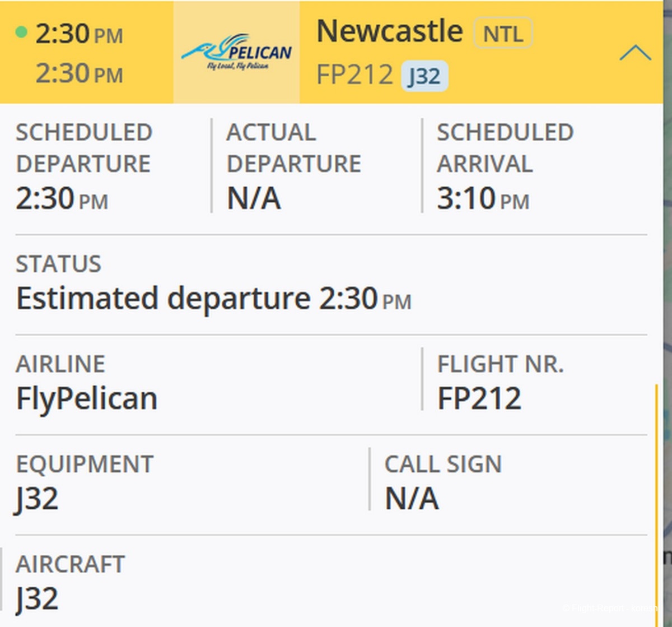Click the N/A value under Call Sign

[x=412, y=499]
